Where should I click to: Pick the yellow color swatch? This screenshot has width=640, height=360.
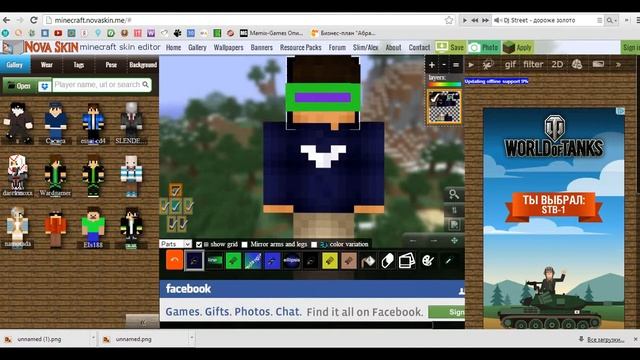[x=329, y=260]
